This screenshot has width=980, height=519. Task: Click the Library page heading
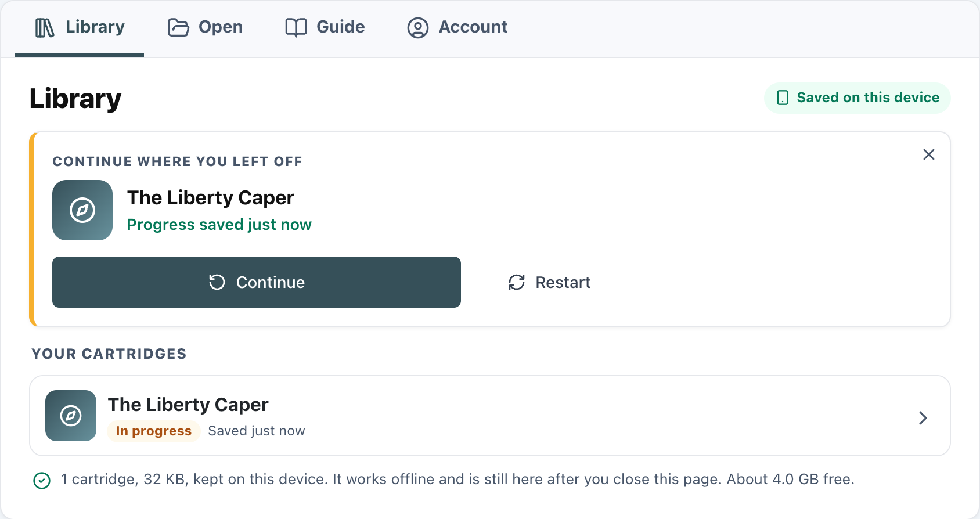(x=75, y=98)
